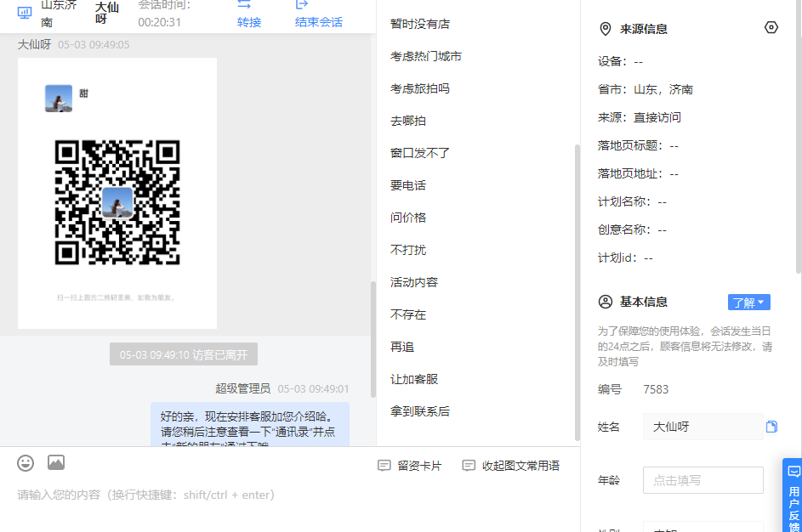Select quick phrase 去哪拍
Screen dimensions: 802x532
click(x=408, y=121)
